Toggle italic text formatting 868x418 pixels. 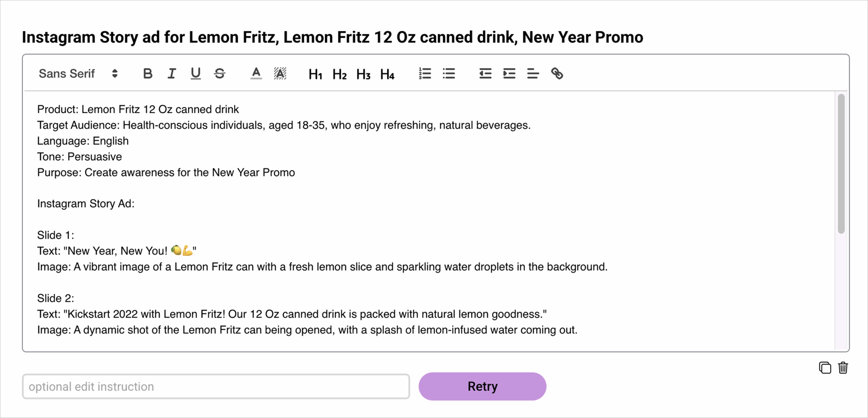[172, 74]
